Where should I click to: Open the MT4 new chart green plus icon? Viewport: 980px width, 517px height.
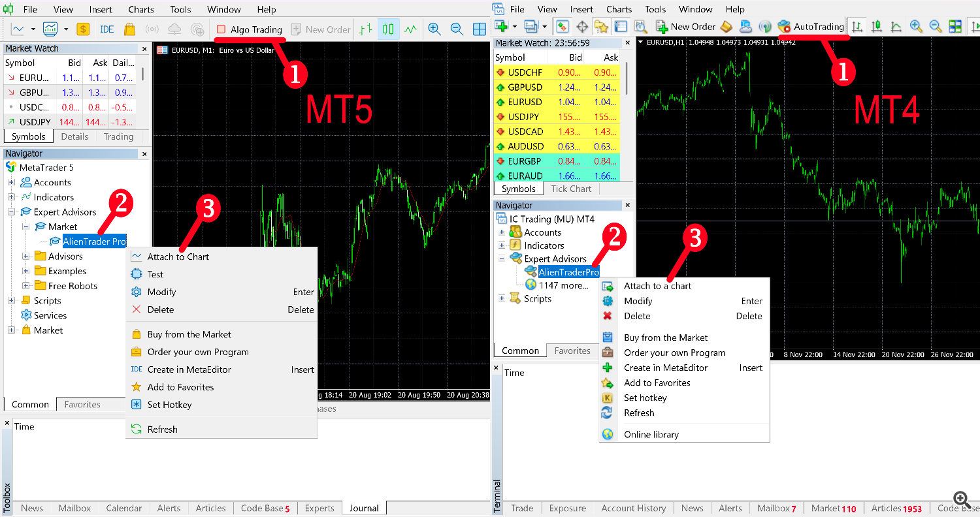[501, 27]
